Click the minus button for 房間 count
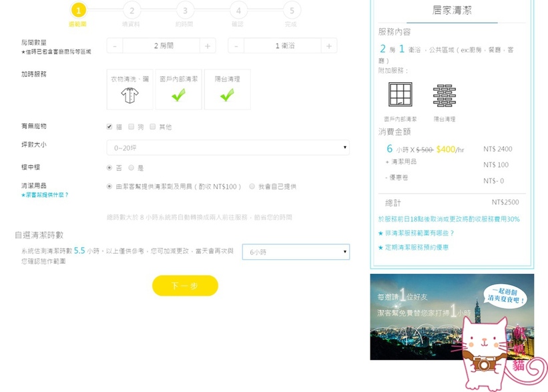548x392 pixels. pos(115,46)
